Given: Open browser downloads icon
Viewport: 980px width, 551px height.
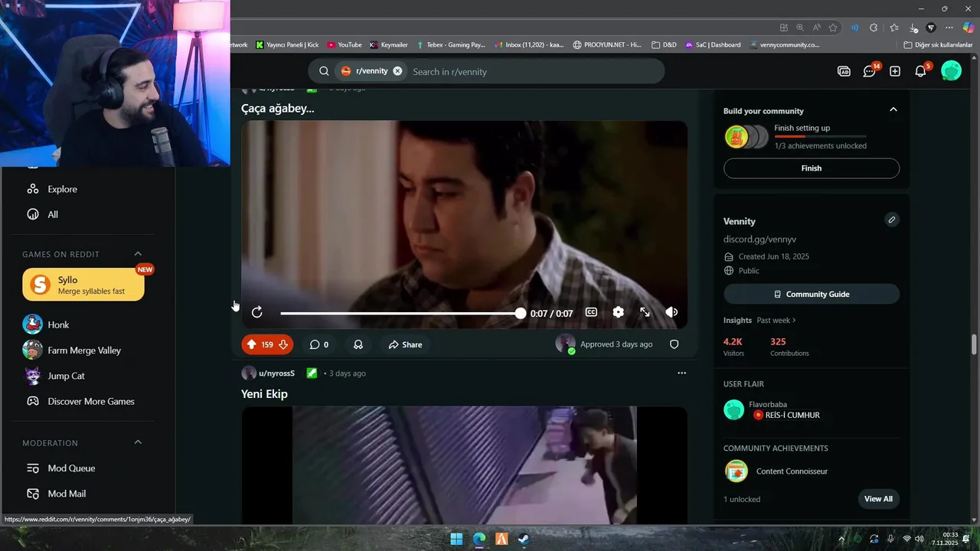Looking at the screenshot, I should click(x=913, y=28).
